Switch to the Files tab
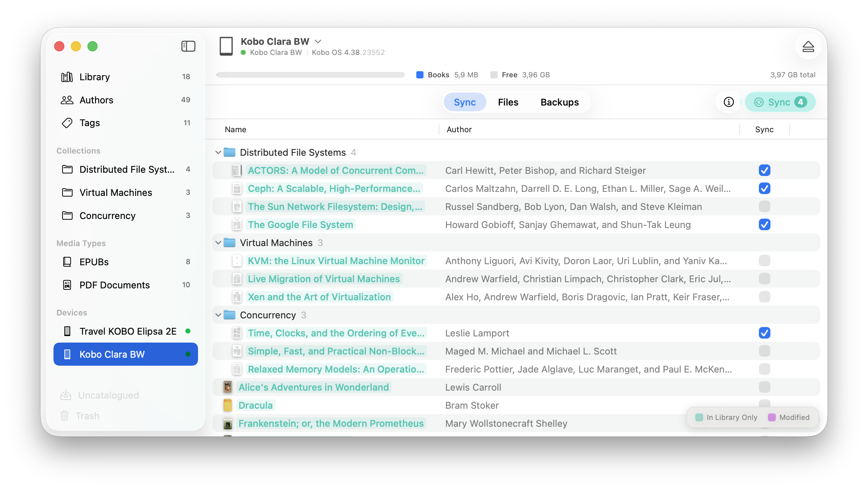Image resolution: width=868 pixels, height=490 pixels. tap(508, 102)
